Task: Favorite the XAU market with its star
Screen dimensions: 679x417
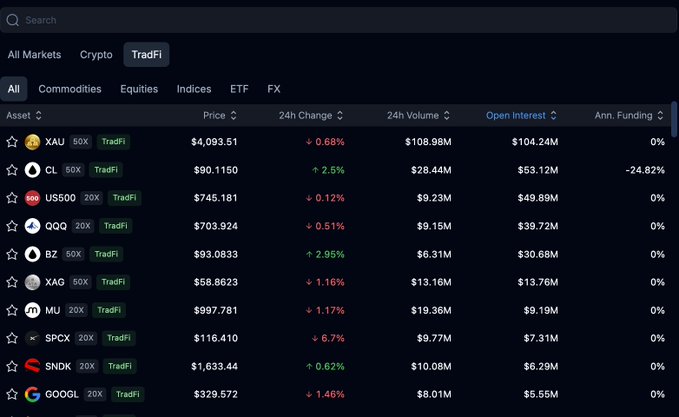Action: [x=12, y=142]
